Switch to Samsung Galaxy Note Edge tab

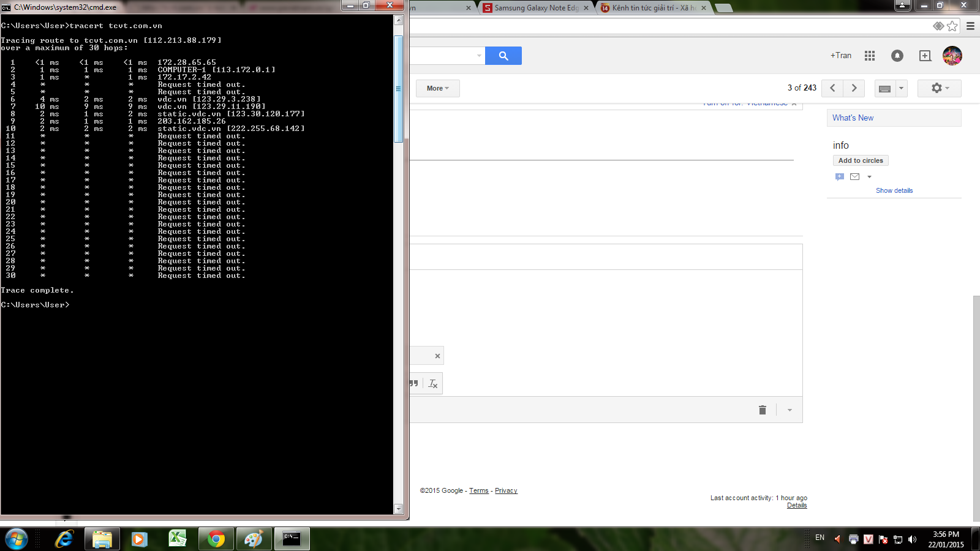coord(536,8)
